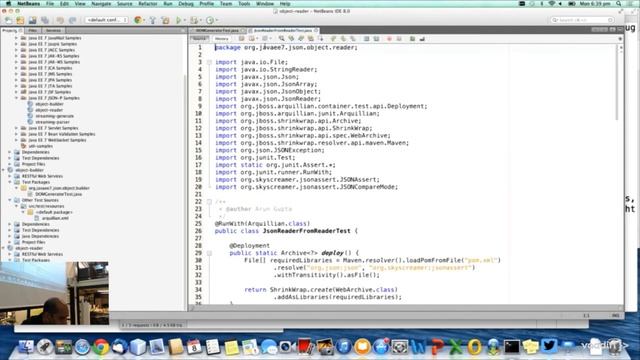Click the Build Project hammer icon

coord(152,20)
